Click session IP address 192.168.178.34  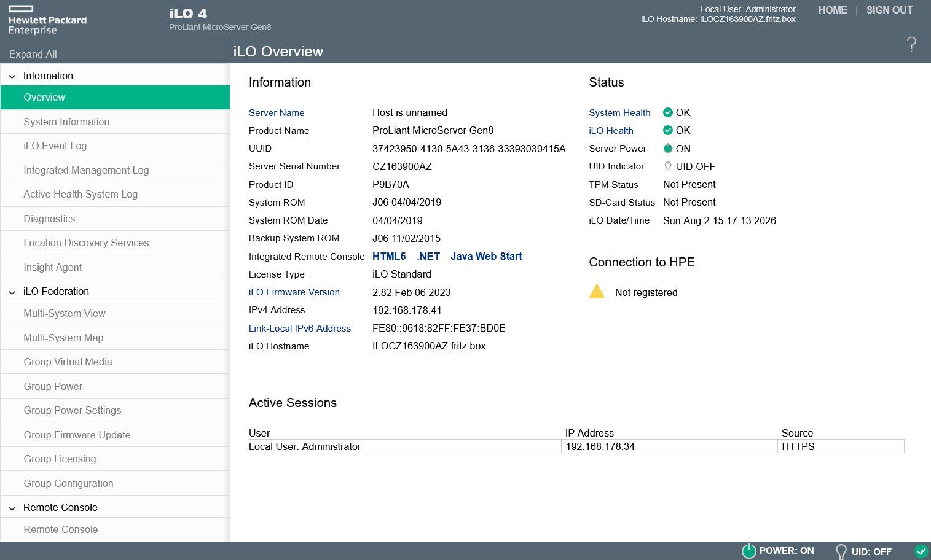point(600,446)
